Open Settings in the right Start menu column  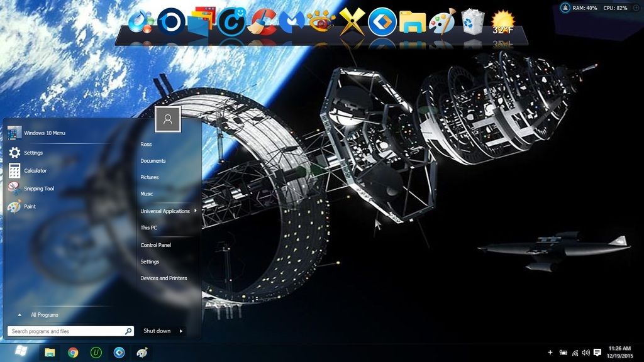(150, 261)
